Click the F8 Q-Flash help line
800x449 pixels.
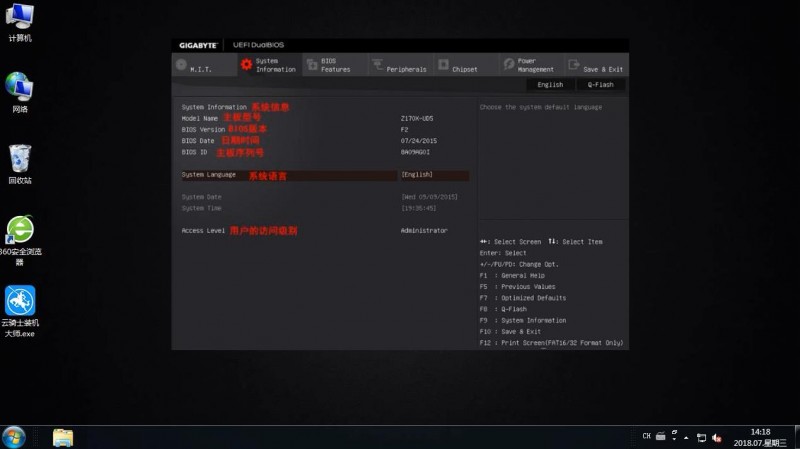(x=503, y=309)
